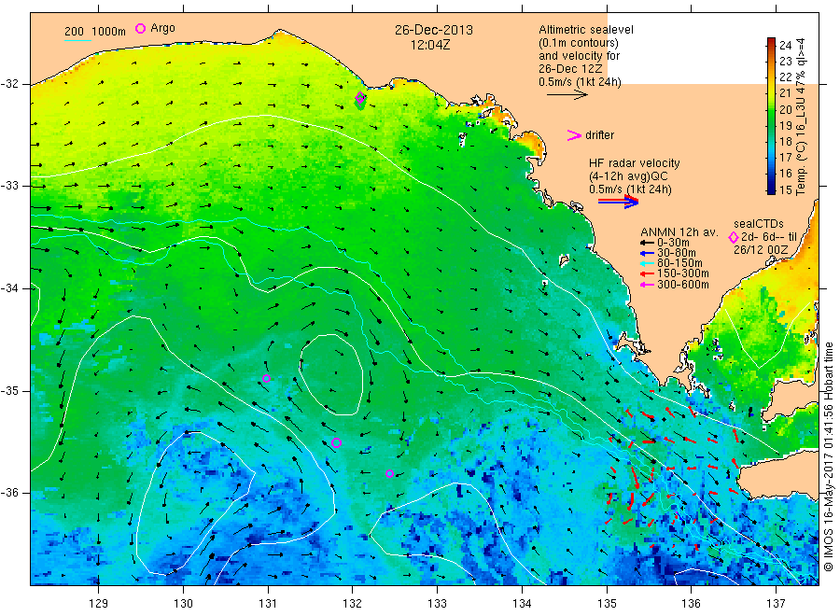Click the blue 30-80m ANMN arrow
Viewport: 840px width, 616px height.
coord(647,253)
